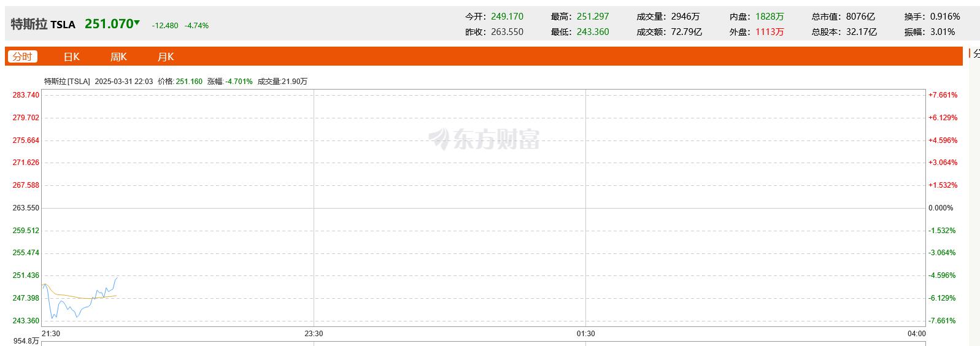This screenshot has width=980, height=346.
Task: Click the percent change -4.74%
Action: [x=197, y=26]
